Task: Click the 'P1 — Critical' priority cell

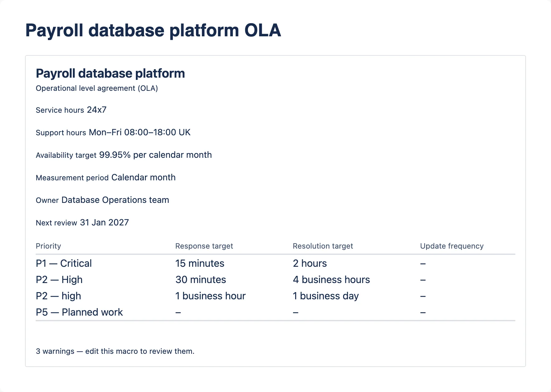Action: pos(64,263)
